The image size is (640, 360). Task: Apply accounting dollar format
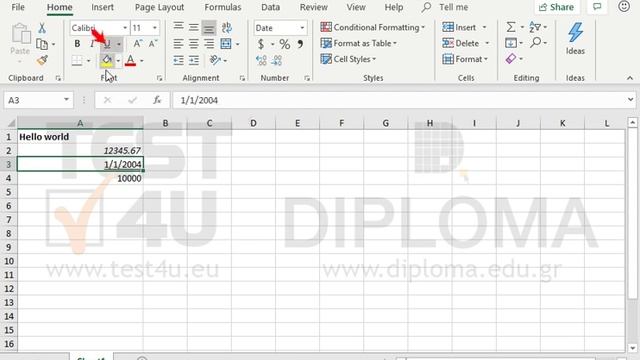261,44
